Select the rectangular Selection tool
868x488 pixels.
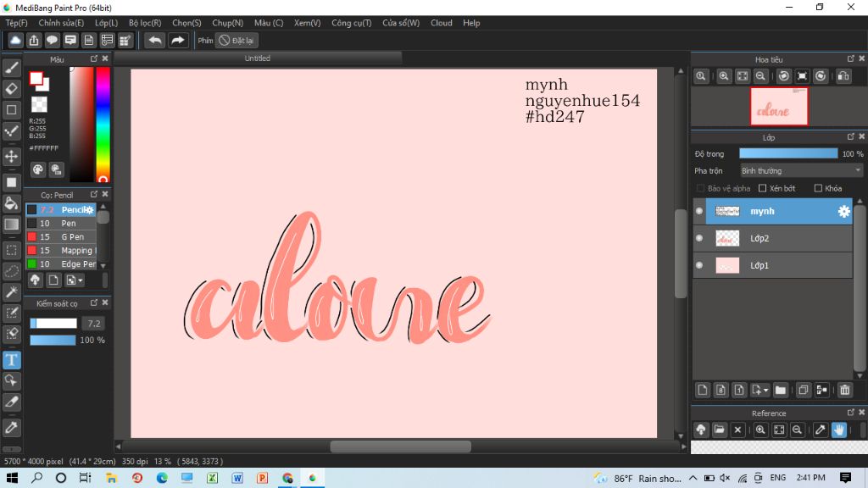coord(12,250)
